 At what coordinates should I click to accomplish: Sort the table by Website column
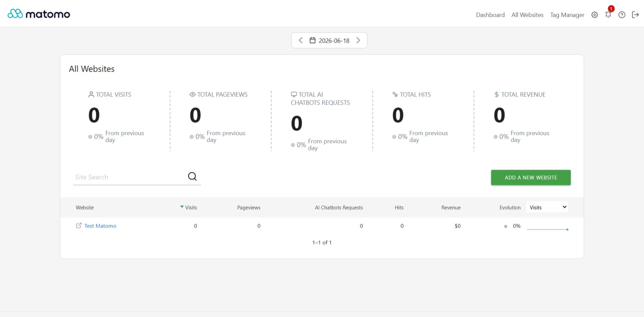tap(85, 208)
